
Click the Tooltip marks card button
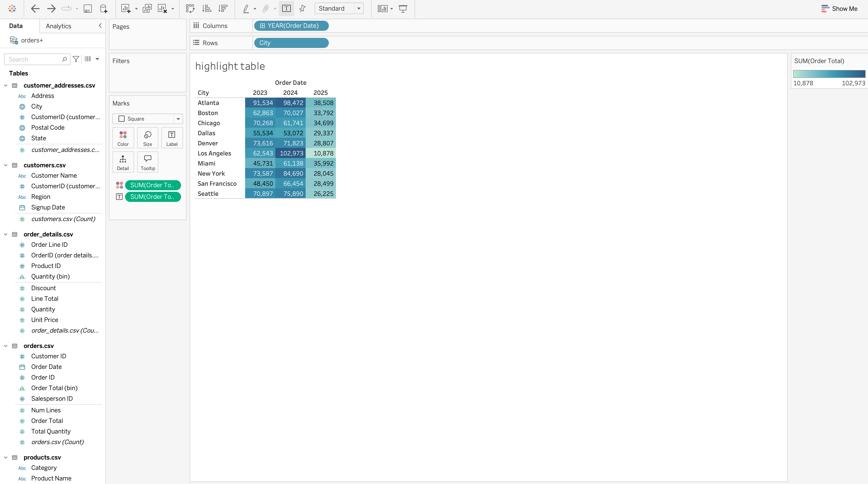148,162
